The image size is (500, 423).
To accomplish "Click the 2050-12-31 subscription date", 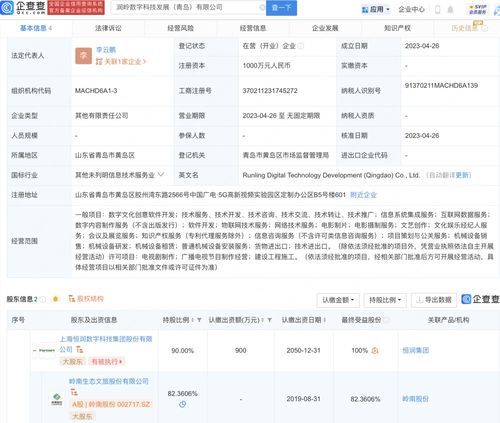I will pos(303,351).
